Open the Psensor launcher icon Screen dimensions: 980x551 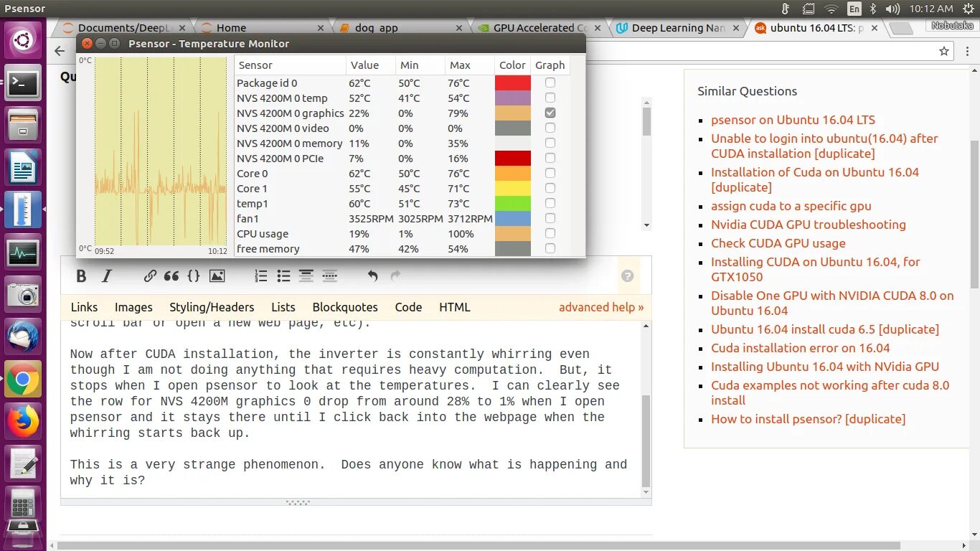click(x=23, y=209)
